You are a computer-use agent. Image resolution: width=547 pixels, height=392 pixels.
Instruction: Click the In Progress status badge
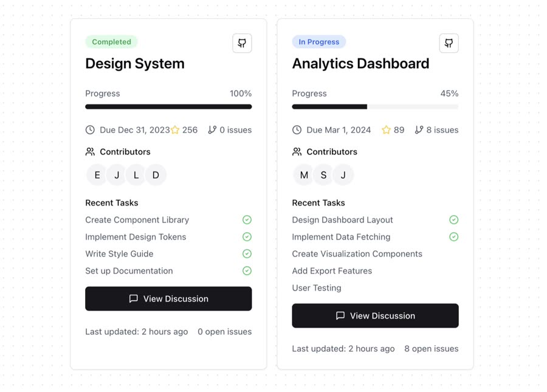[x=319, y=42]
